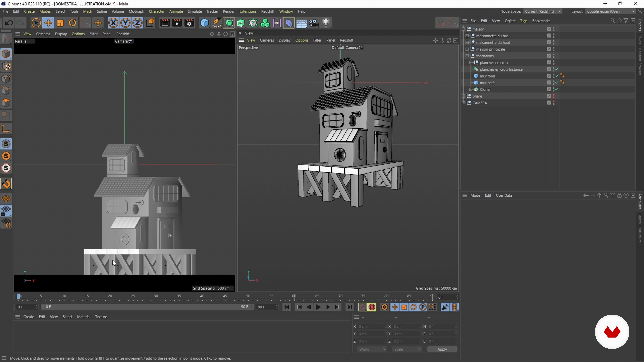This screenshot has height=362, width=644.
Task: Open the MoGraph menu
Action: [x=136, y=11]
